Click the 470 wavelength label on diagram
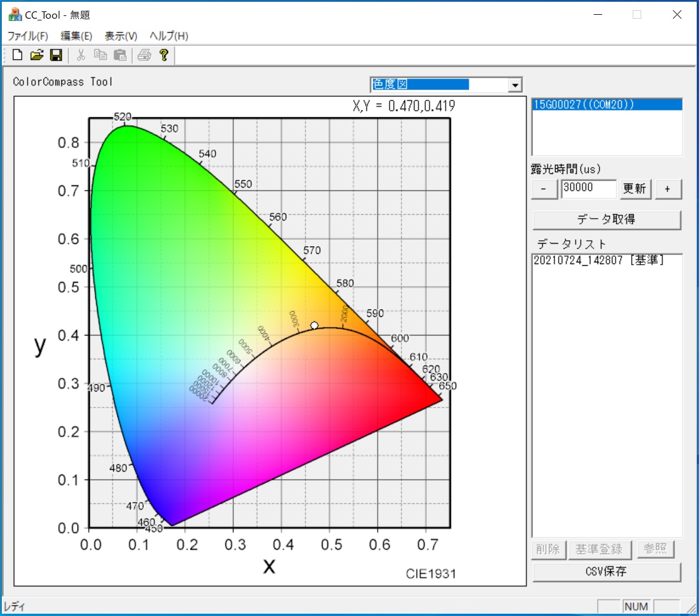 click(135, 506)
